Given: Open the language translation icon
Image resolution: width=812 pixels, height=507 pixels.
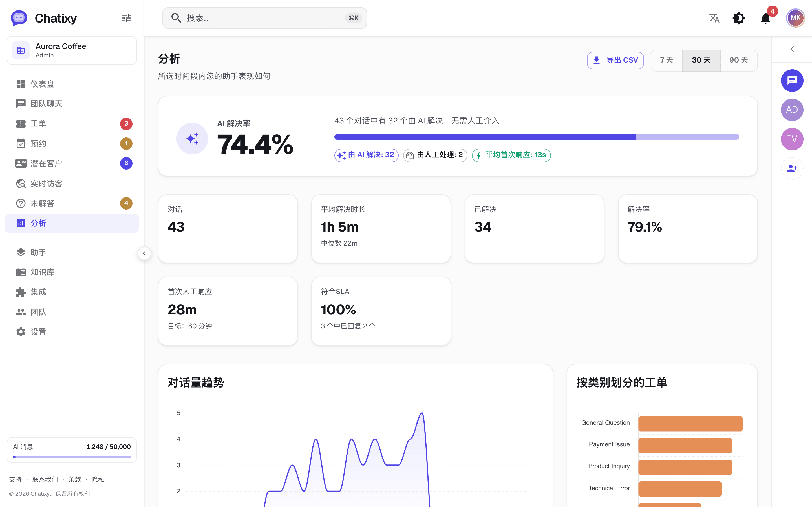Looking at the screenshot, I should pos(714,18).
